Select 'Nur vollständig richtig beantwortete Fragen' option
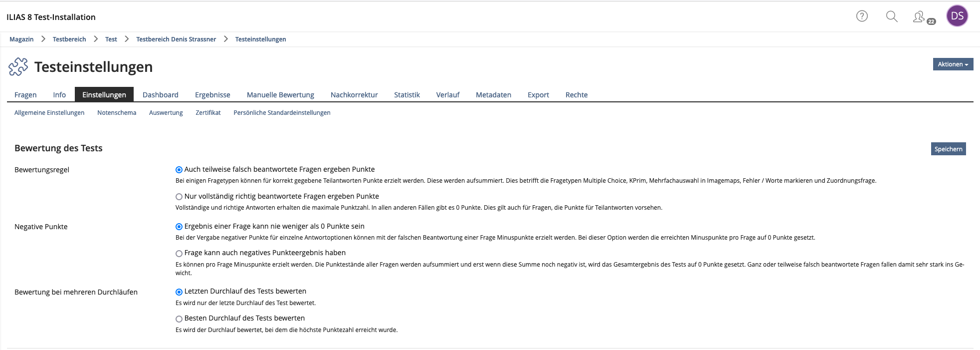The image size is (980, 350). click(x=179, y=197)
